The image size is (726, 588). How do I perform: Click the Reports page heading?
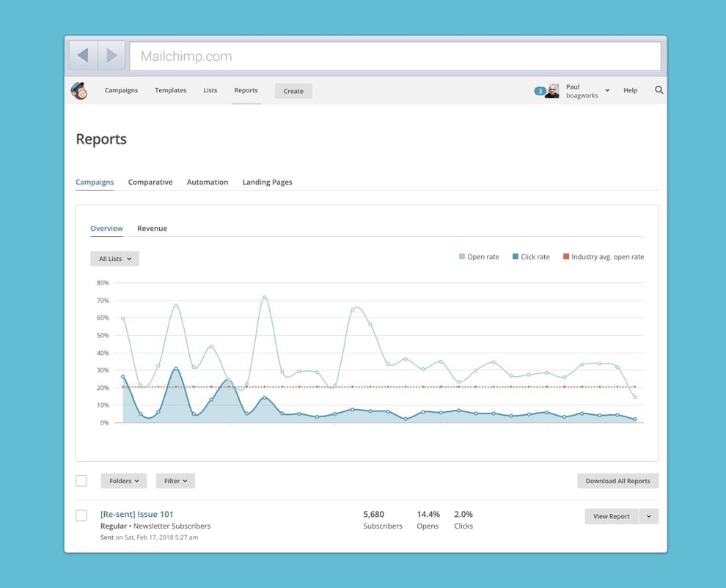[101, 139]
